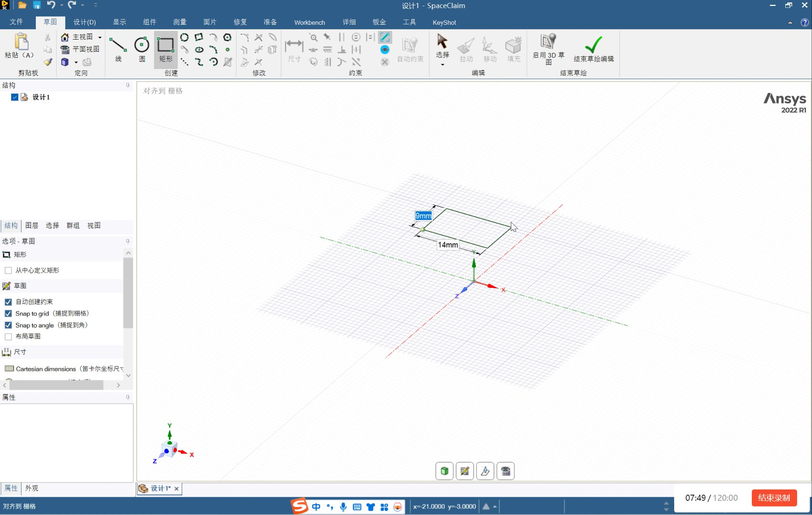Switch to the Display (显示) ribbon tab
The image size is (812, 515).
pyautogui.click(x=119, y=22)
